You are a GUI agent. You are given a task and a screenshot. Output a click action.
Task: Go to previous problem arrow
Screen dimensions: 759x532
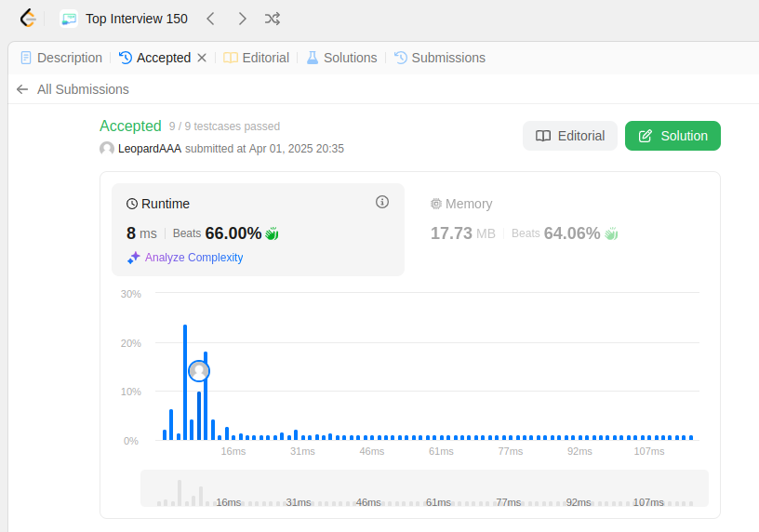210,19
